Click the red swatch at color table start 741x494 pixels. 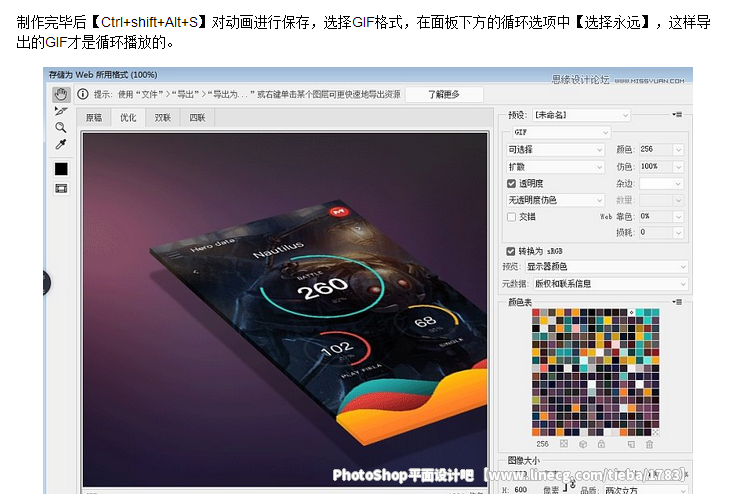coord(535,312)
